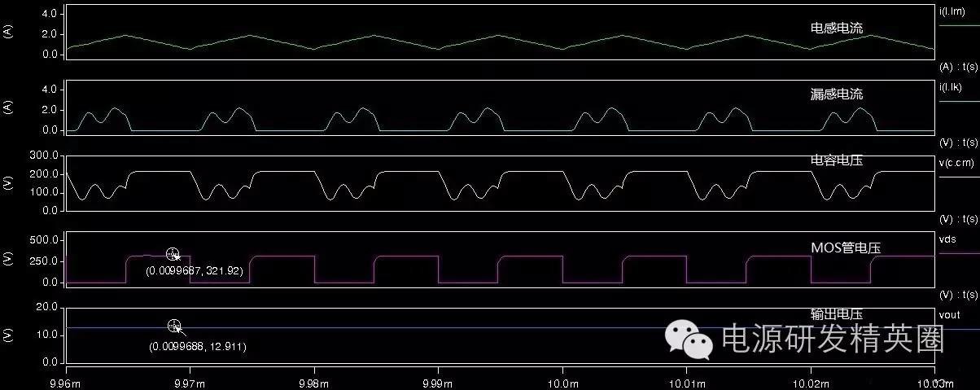Click the magenta trace swatch beside vds
980x390 pixels.
coord(959,253)
